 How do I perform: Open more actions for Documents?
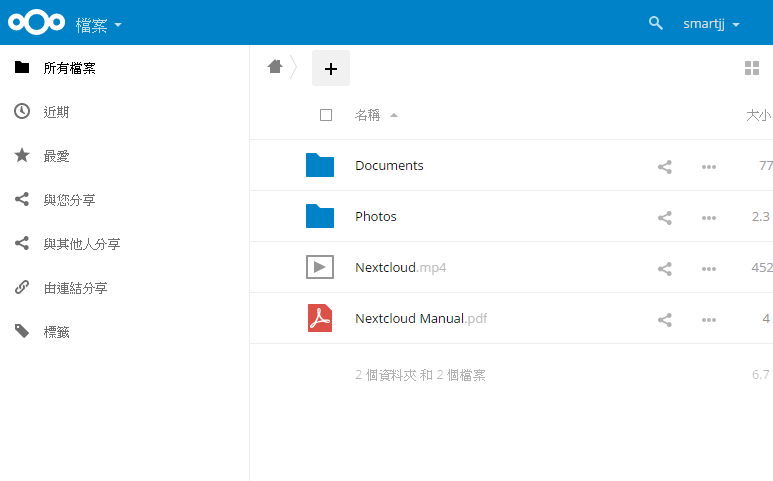click(709, 167)
